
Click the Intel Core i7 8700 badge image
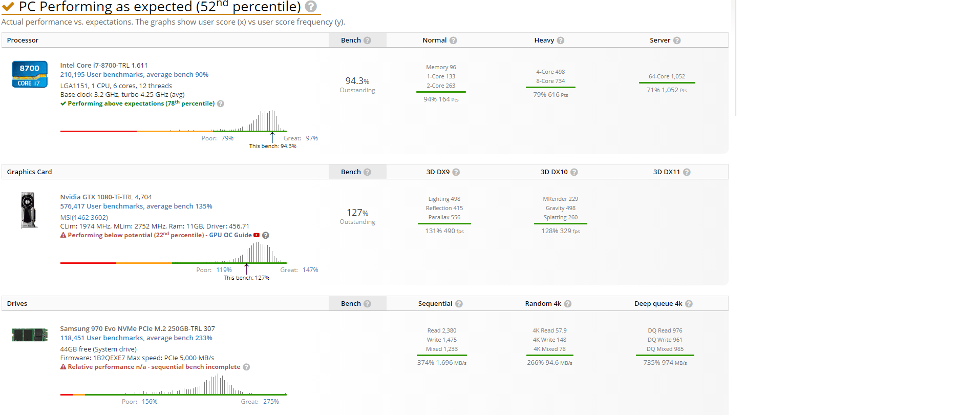[x=30, y=74]
